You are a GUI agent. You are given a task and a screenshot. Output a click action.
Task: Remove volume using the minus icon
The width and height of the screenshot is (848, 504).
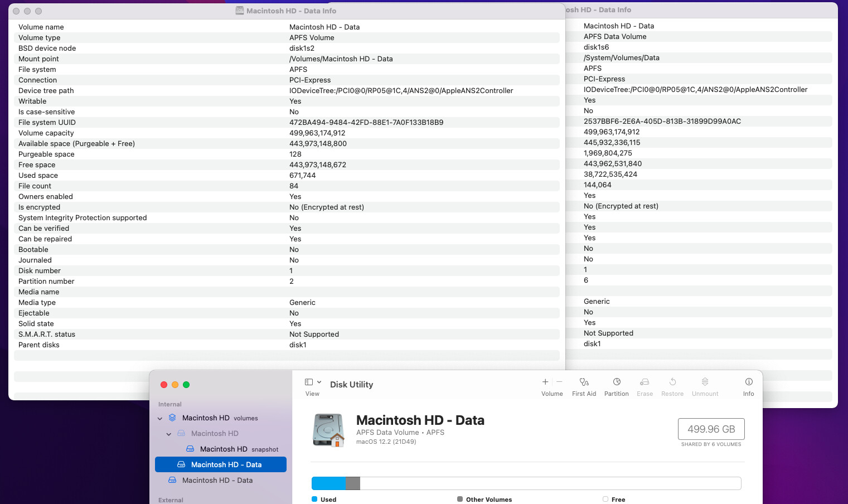coord(559,382)
